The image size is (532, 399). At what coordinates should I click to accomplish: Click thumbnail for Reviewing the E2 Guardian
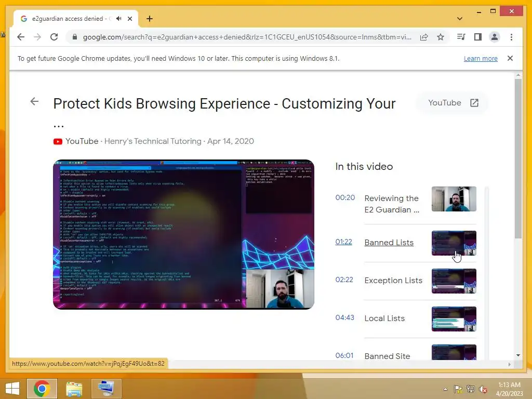(454, 199)
